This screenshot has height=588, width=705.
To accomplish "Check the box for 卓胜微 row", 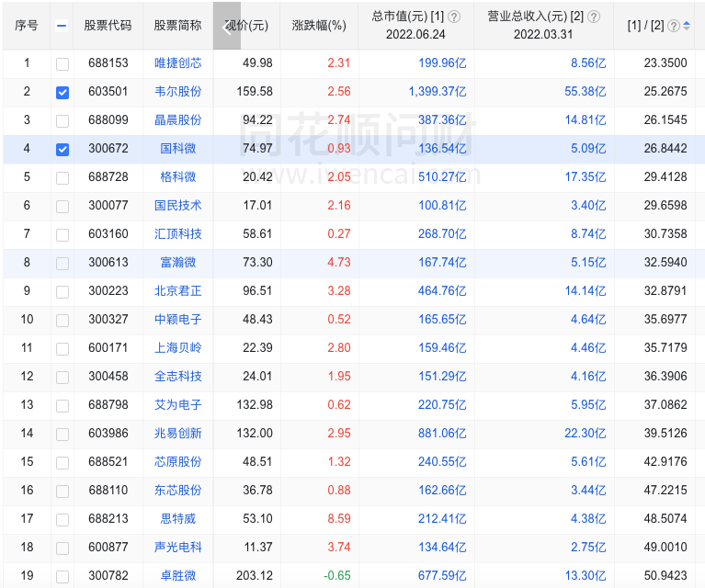I will pos(63,576).
